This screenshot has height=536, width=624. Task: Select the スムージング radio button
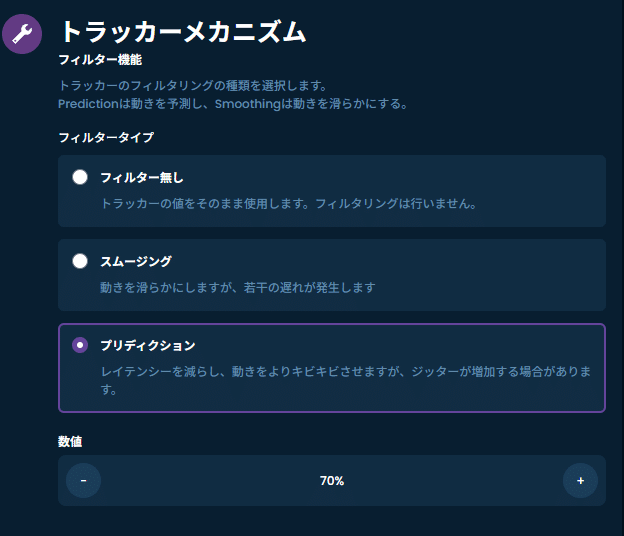pyautogui.click(x=80, y=261)
